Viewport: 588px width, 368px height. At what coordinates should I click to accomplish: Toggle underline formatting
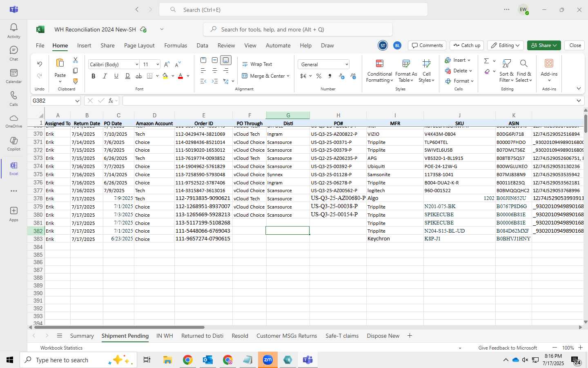(x=116, y=76)
